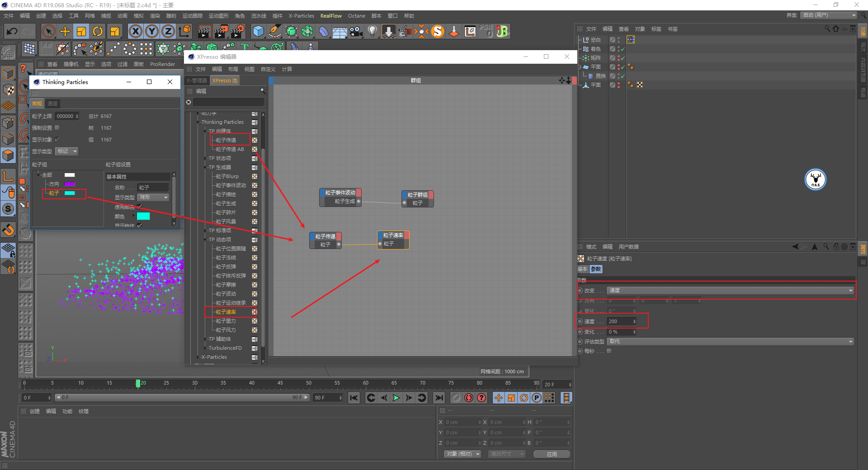Click the auto keyframe record icon
The height and width of the screenshot is (470, 868).
469,398
